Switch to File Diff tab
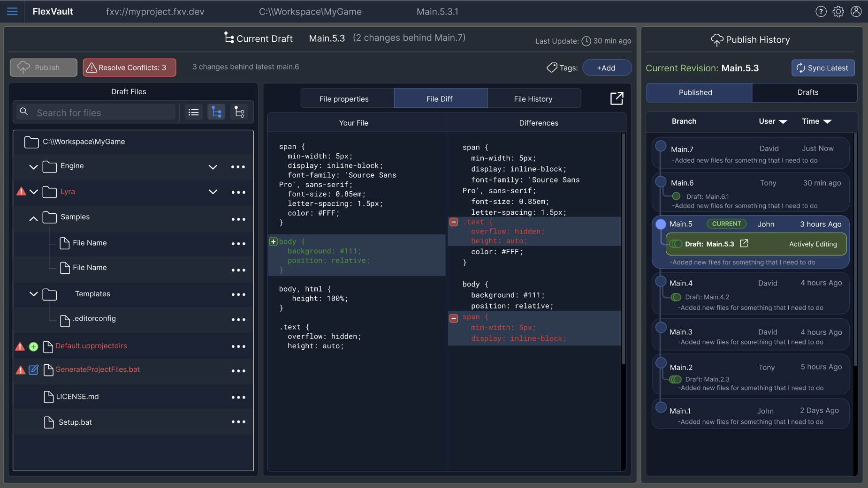The height and width of the screenshot is (488, 868). (441, 98)
